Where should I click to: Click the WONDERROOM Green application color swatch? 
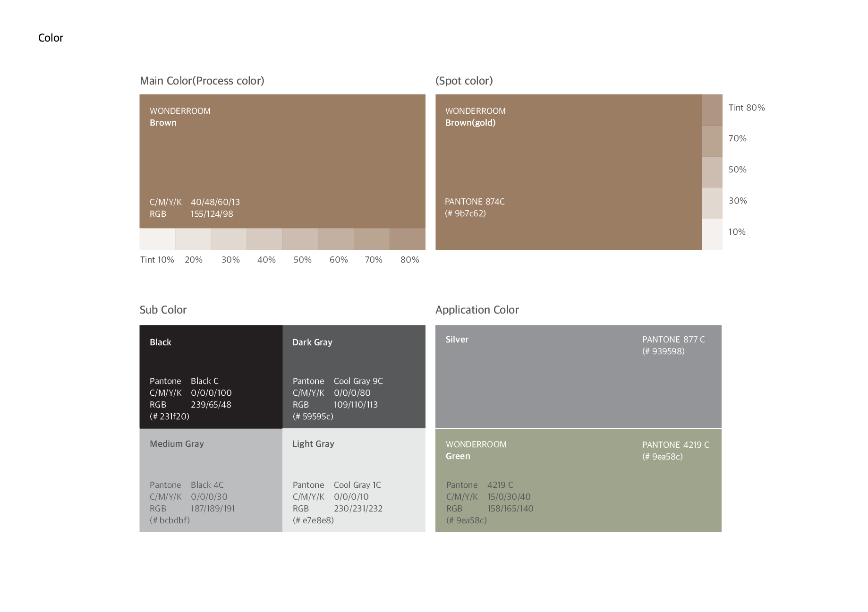point(579,481)
